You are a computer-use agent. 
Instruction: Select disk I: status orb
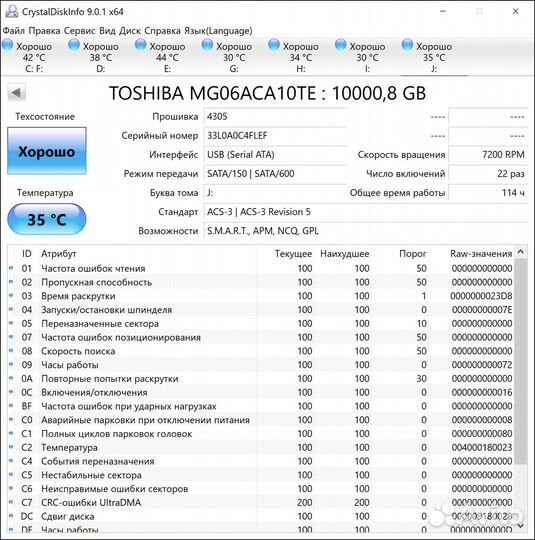(x=340, y=45)
